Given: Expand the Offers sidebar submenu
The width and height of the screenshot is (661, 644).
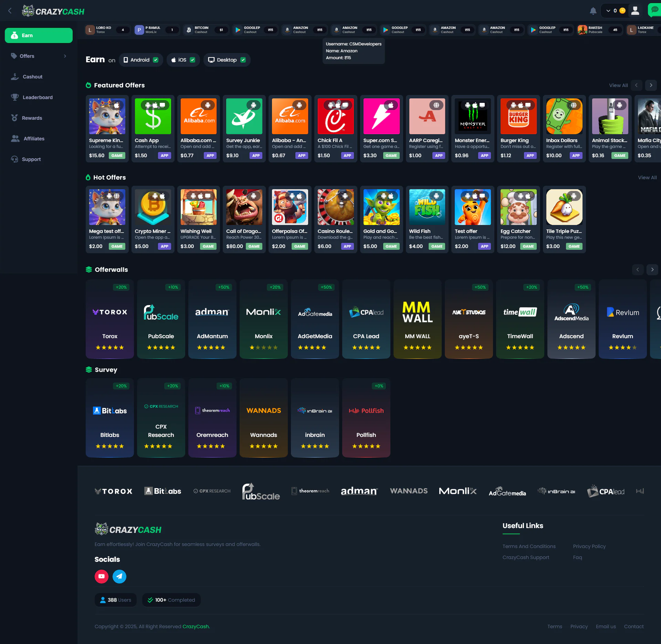Looking at the screenshot, I should pos(39,56).
